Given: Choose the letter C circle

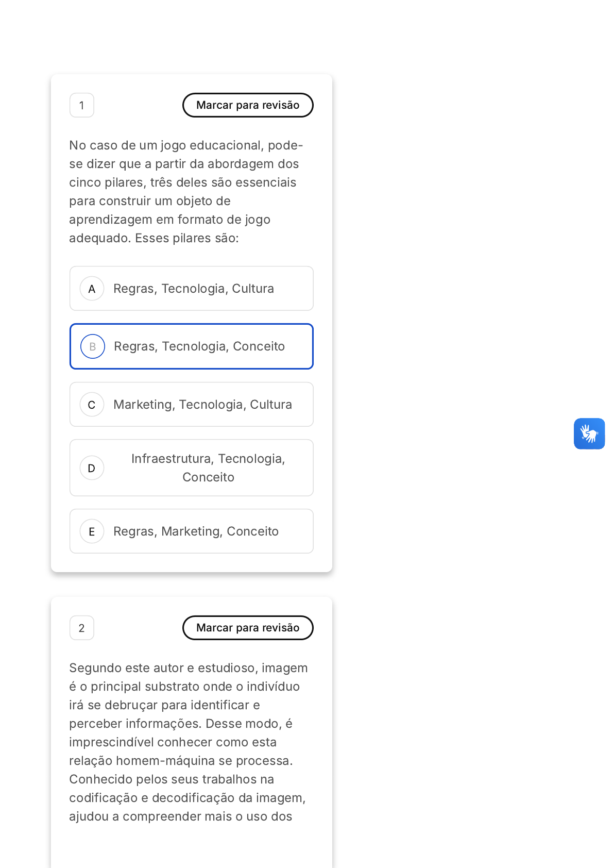Looking at the screenshot, I should (92, 405).
